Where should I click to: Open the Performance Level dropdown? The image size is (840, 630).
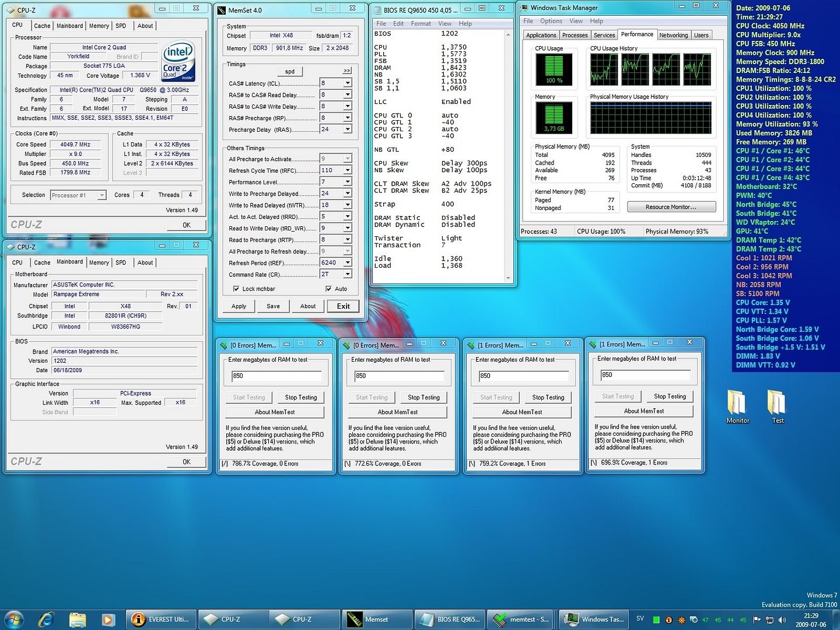coord(348,182)
